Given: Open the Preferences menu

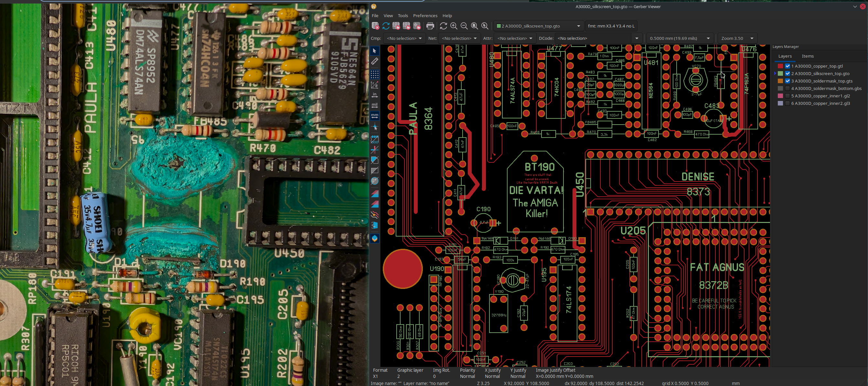Looking at the screenshot, I should point(425,16).
